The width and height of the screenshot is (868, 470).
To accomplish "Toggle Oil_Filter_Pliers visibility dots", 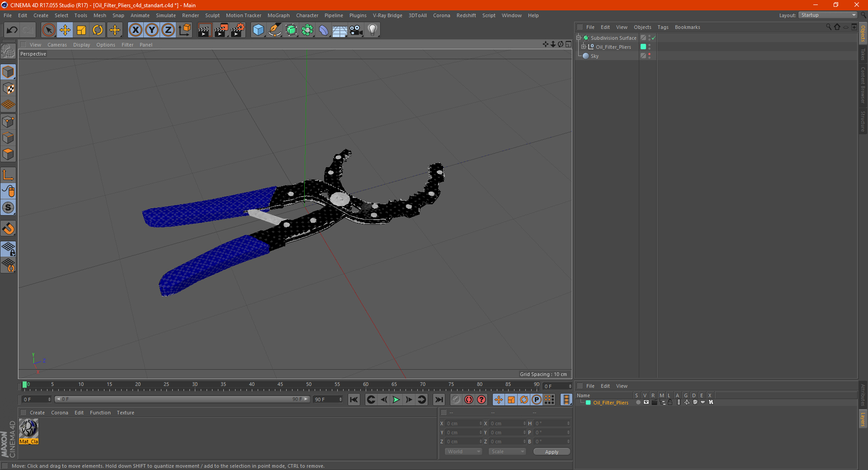I will [x=650, y=47].
